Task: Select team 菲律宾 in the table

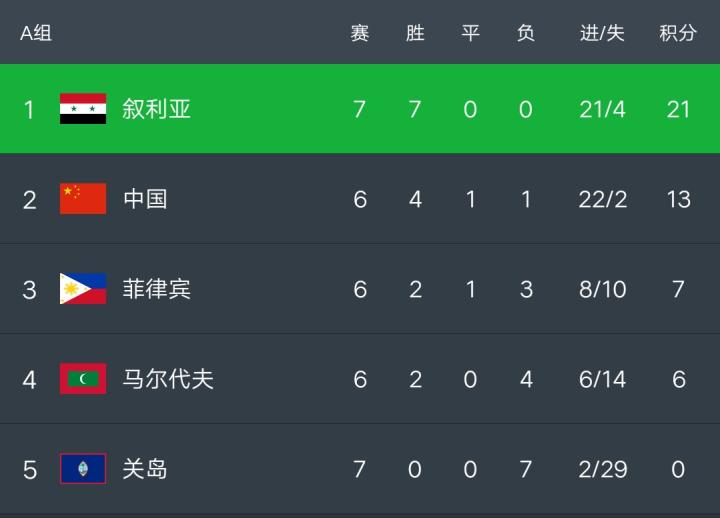Action: (156, 289)
